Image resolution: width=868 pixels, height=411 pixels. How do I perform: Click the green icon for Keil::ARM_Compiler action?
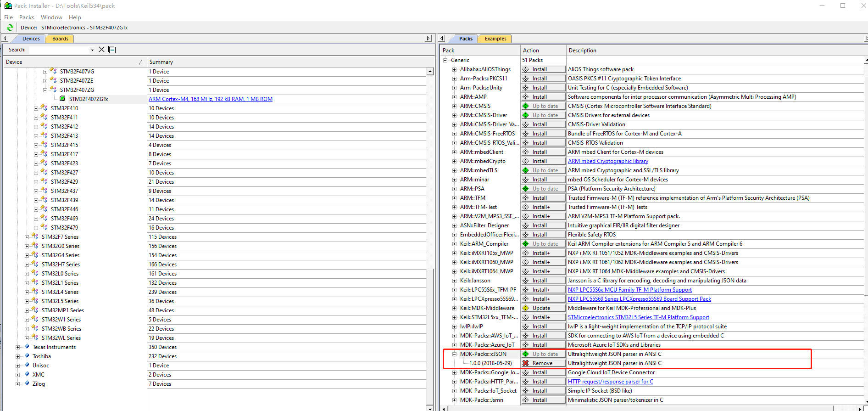[526, 244]
